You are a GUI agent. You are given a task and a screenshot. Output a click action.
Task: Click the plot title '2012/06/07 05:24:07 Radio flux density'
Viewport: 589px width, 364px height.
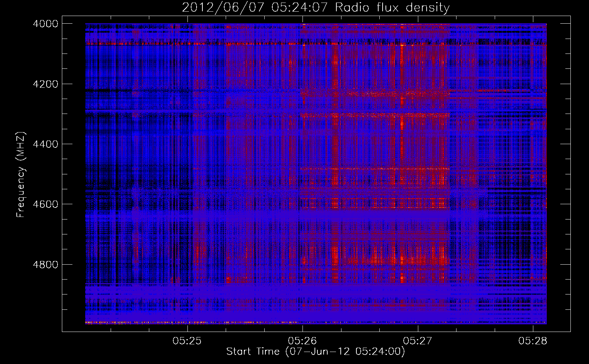316,8
